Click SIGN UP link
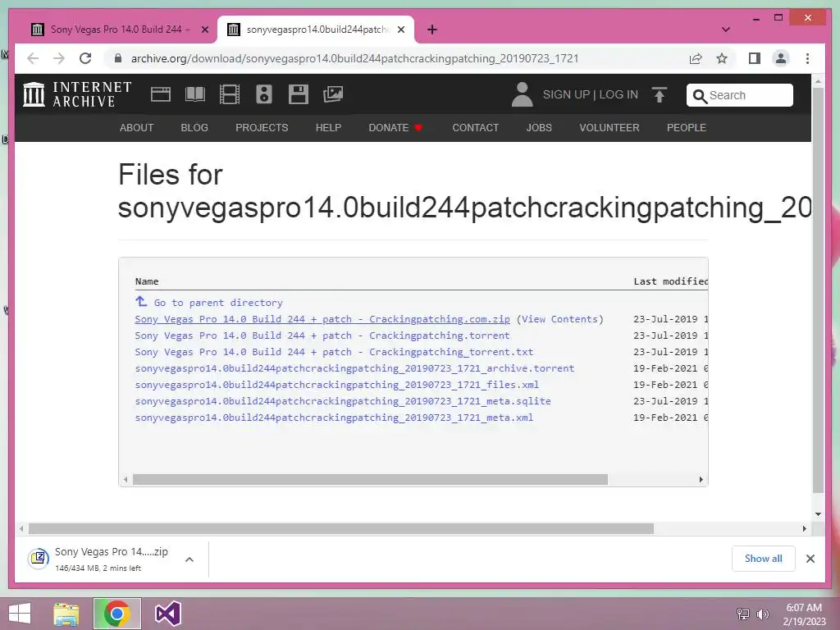840x630 pixels. (x=566, y=94)
